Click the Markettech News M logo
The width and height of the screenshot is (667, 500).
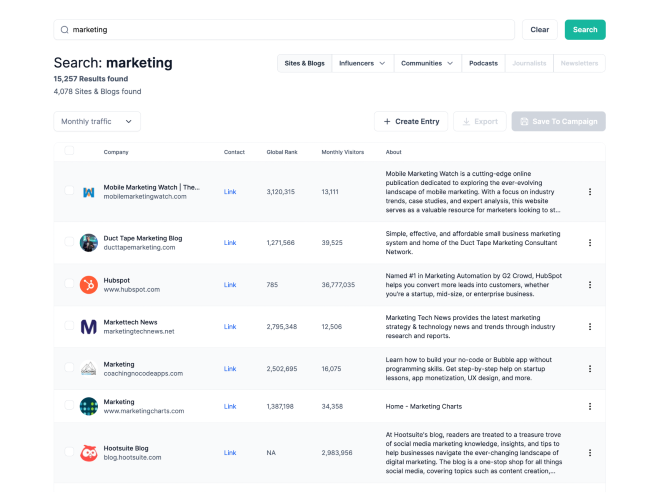pyautogui.click(x=88, y=327)
